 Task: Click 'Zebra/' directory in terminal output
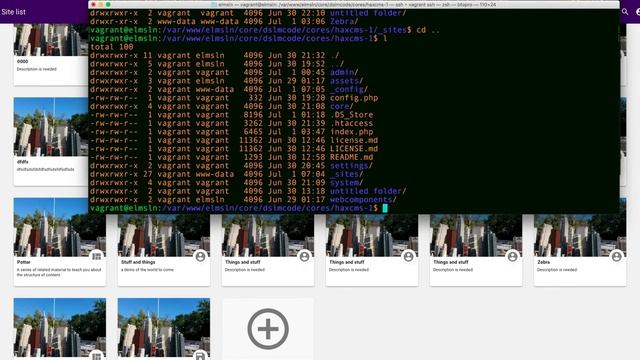tap(344, 21)
